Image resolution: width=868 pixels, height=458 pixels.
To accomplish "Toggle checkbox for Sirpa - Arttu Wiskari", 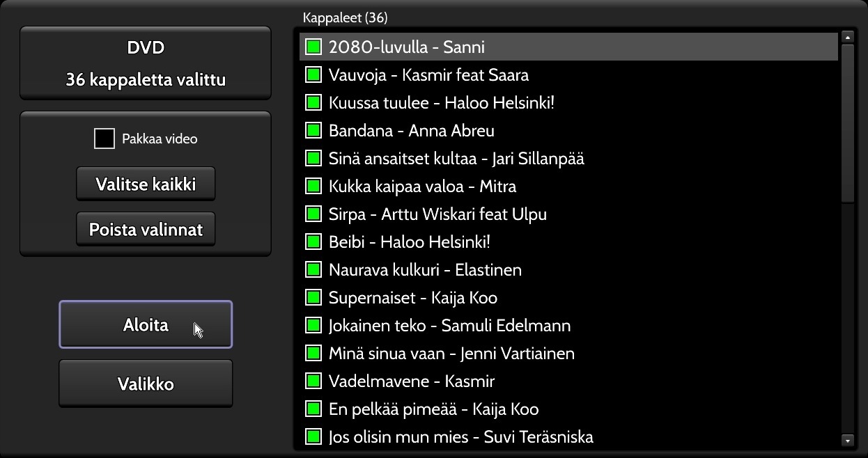I will 313,214.
